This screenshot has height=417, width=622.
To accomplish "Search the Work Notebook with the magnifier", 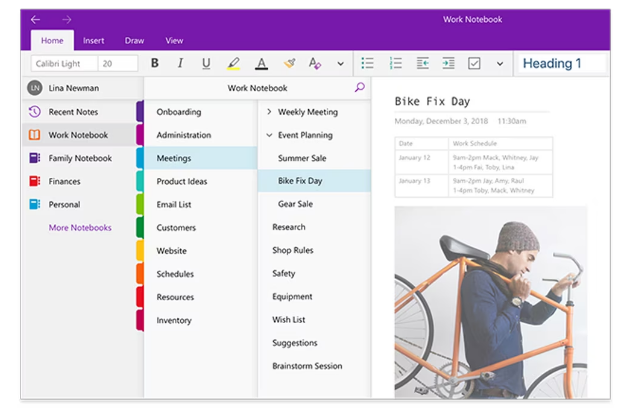I will point(359,87).
